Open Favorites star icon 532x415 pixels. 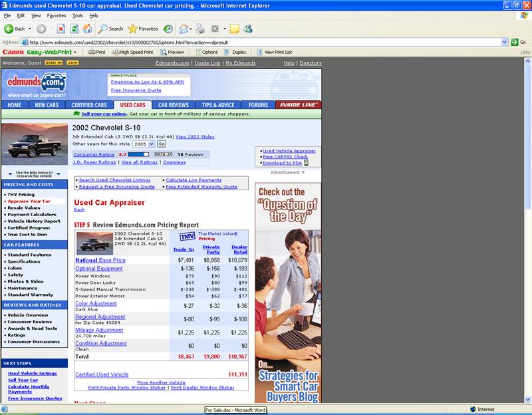(132, 29)
